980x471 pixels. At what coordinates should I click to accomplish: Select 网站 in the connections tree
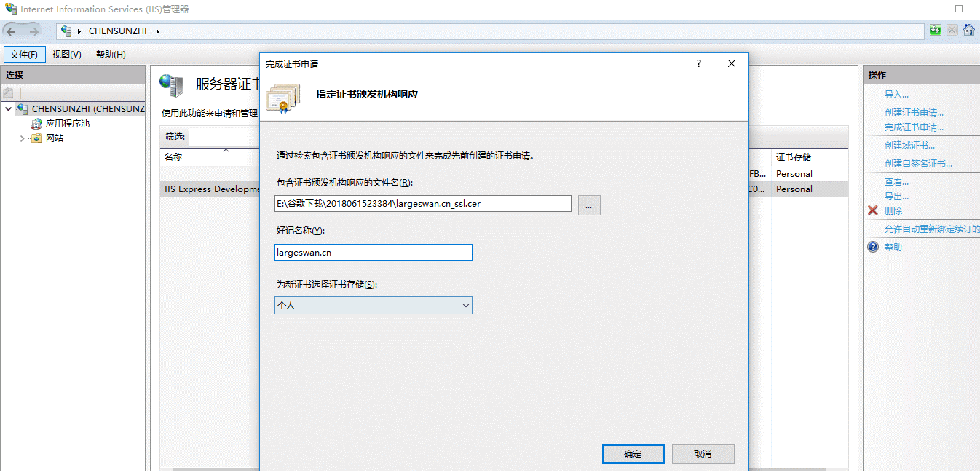click(55, 138)
